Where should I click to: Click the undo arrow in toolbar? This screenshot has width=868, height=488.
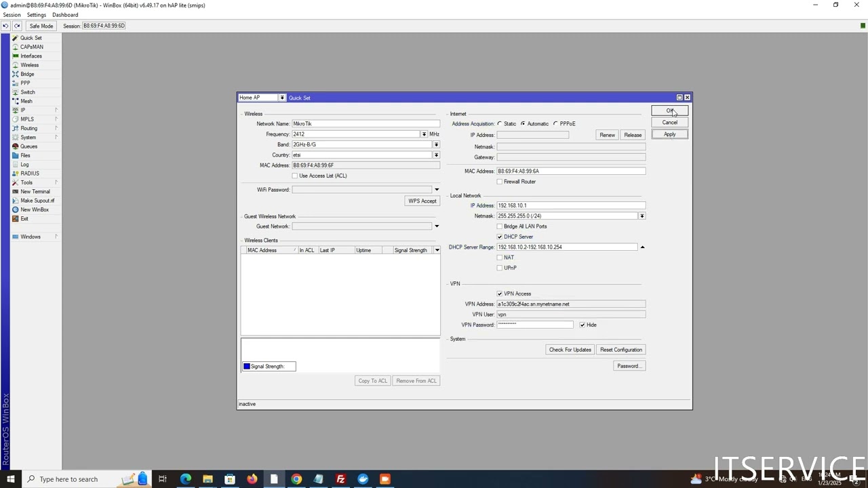5,26
